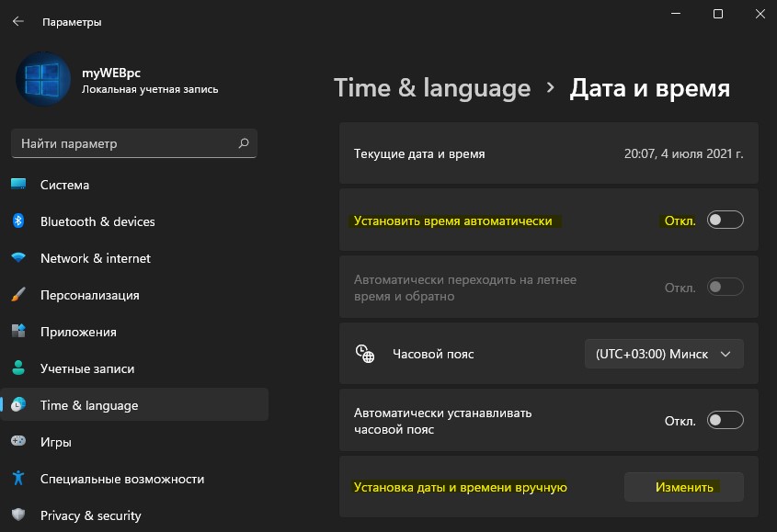
Task: Click the Текущие дата и время label
Action: pyautogui.click(x=419, y=153)
